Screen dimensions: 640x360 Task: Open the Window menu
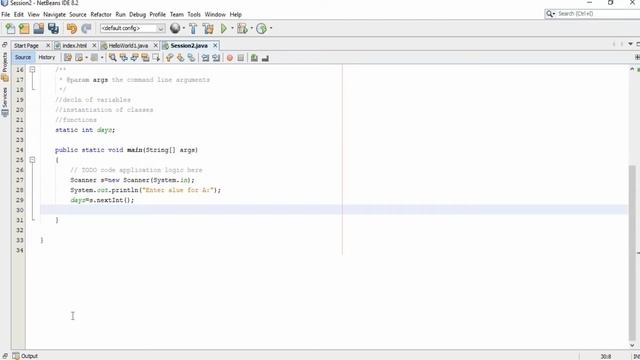[215, 14]
